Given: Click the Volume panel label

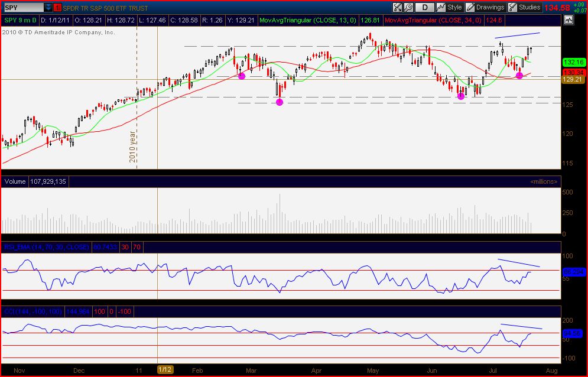Looking at the screenshot, I should 15,181.
